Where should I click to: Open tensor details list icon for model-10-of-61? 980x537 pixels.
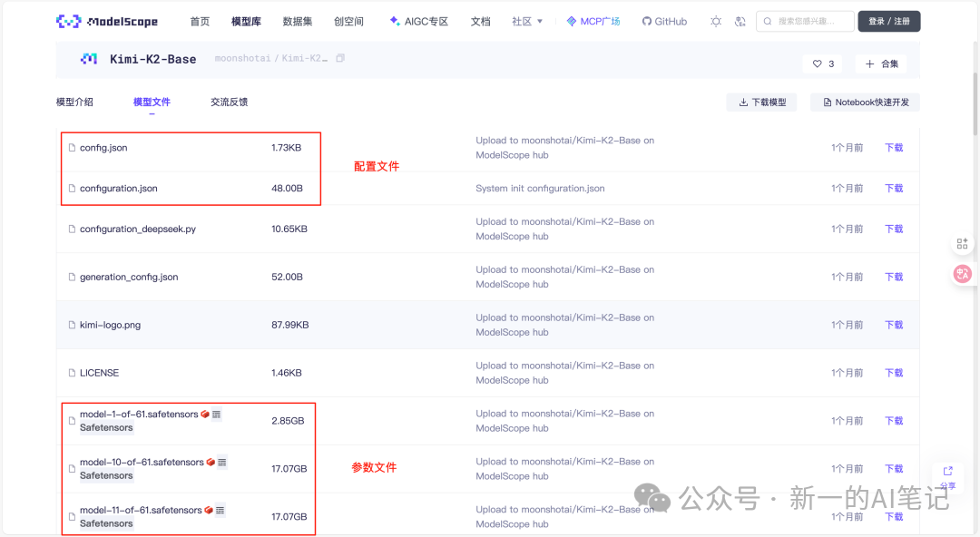[x=222, y=462]
